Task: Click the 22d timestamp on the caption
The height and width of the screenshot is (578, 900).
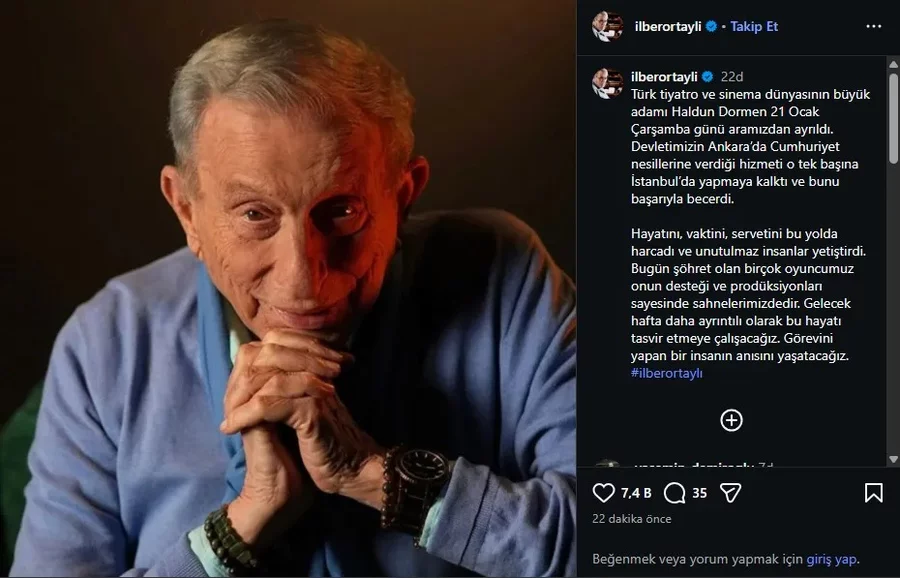Action: pos(732,77)
